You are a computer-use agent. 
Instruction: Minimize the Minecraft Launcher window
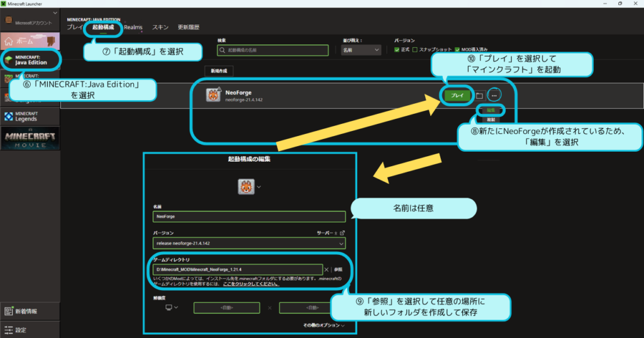(x=605, y=3)
